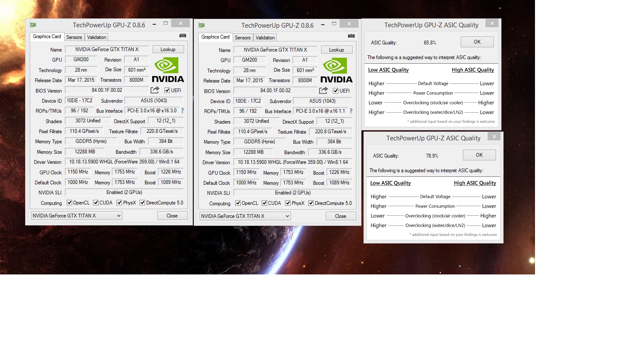Switch to the Sensors tab in the left GPU-Z window

[x=74, y=37]
